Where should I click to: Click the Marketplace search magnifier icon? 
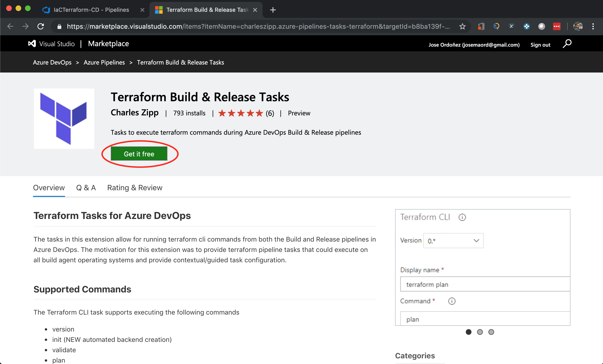[x=567, y=44]
